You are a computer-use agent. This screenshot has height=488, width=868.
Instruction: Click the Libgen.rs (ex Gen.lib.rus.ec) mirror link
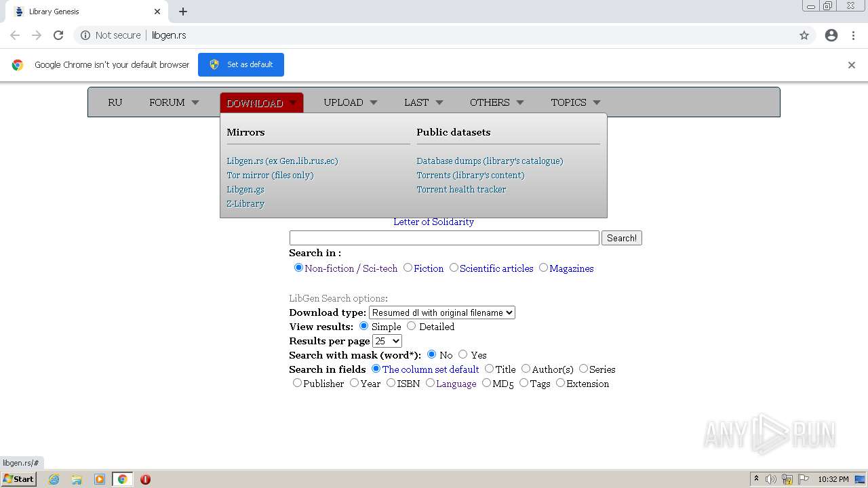point(282,161)
